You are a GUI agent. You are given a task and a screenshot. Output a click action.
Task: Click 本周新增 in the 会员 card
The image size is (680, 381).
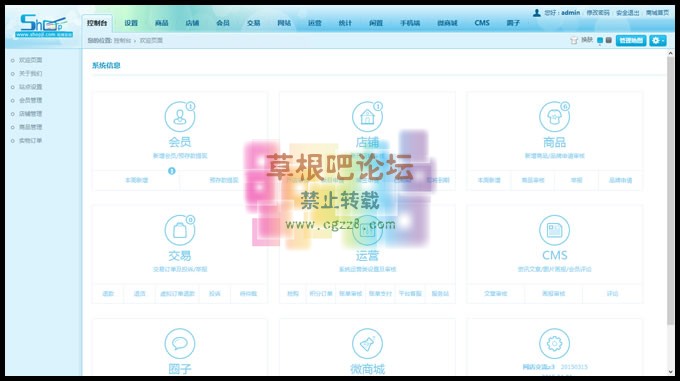[x=137, y=180]
